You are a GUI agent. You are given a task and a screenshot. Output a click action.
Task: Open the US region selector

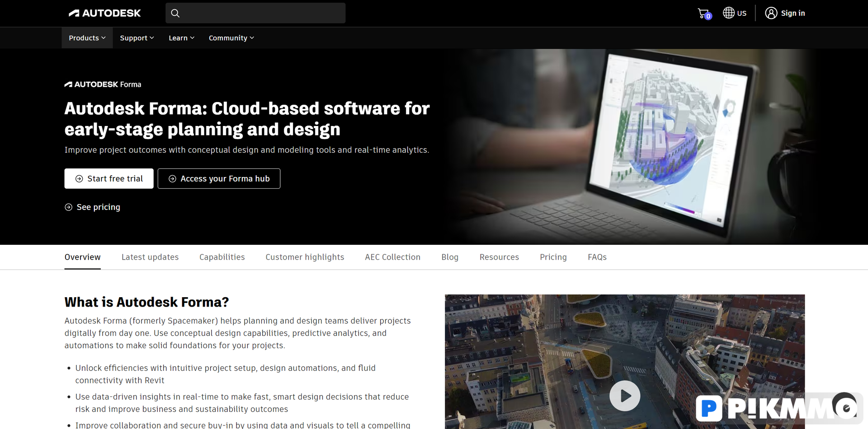click(x=734, y=13)
